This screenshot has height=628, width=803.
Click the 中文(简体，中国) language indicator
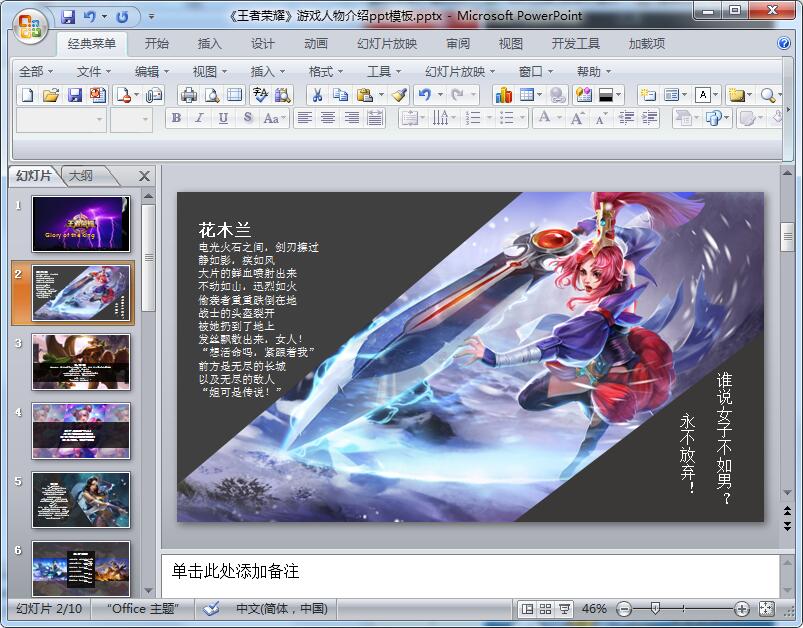[282, 609]
